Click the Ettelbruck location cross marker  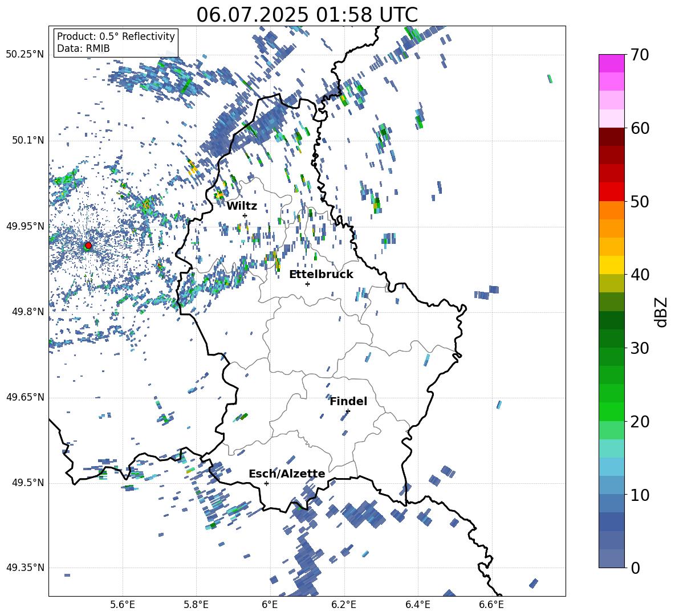click(307, 284)
